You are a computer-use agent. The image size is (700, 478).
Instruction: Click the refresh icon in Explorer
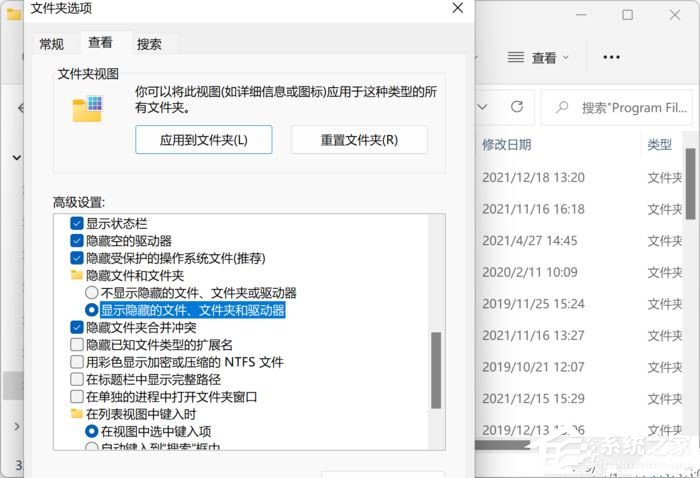pos(517,107)
